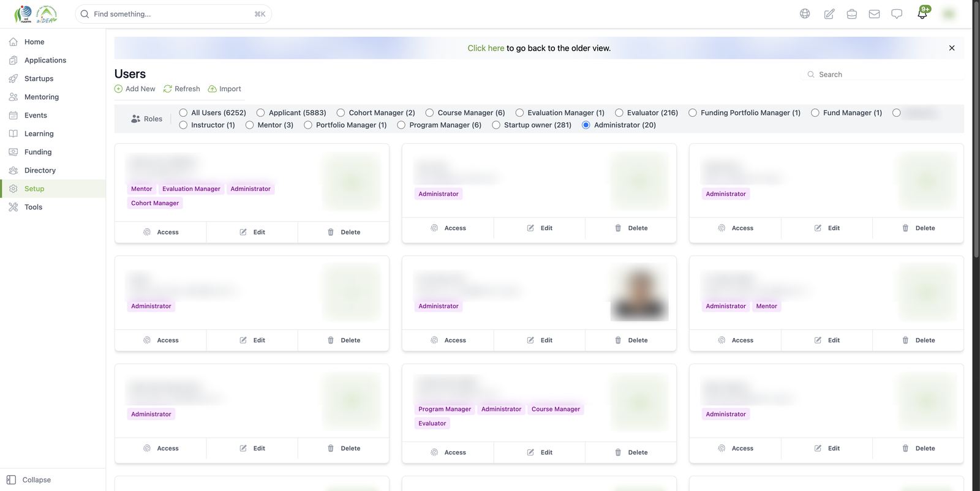The height and width of the screenshot is (491, 980).
Task: Click the blurred user photo thumbnail
Action: tap(639, 293)
